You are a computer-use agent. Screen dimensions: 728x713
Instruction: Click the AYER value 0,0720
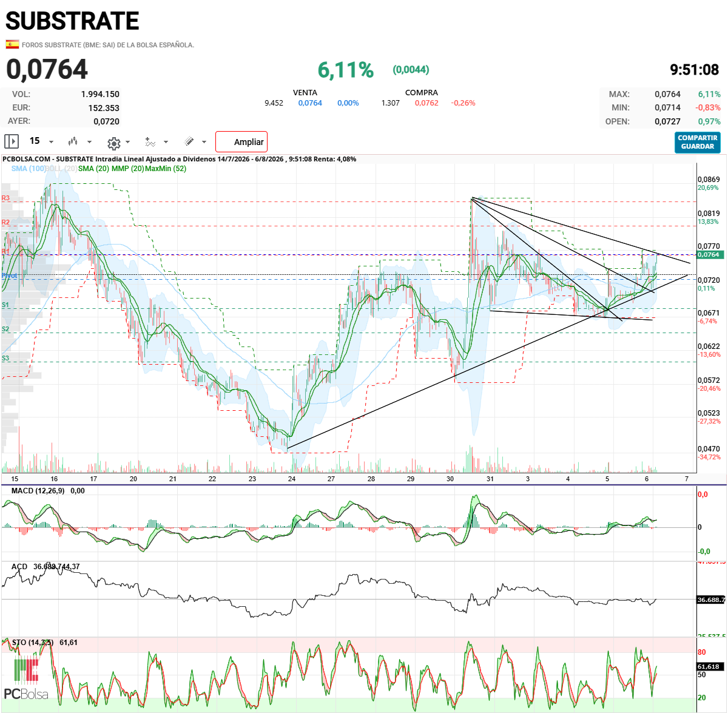click(106, 121)
